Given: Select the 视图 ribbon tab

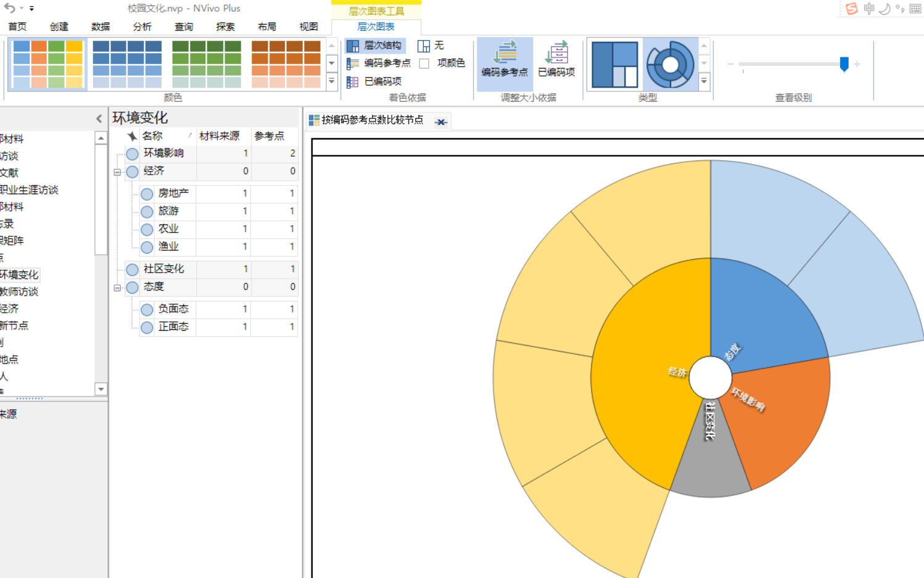Looking at the screenshot, I should [x=308, y=27].
